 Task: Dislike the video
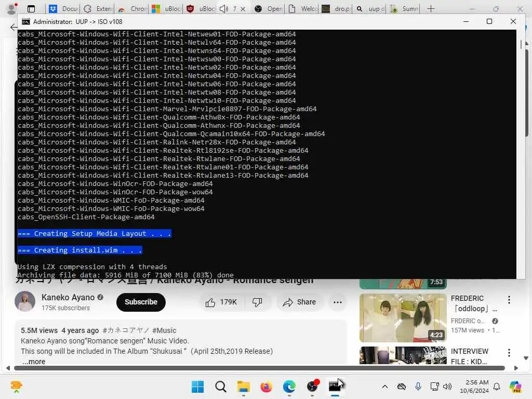(257, 302)
